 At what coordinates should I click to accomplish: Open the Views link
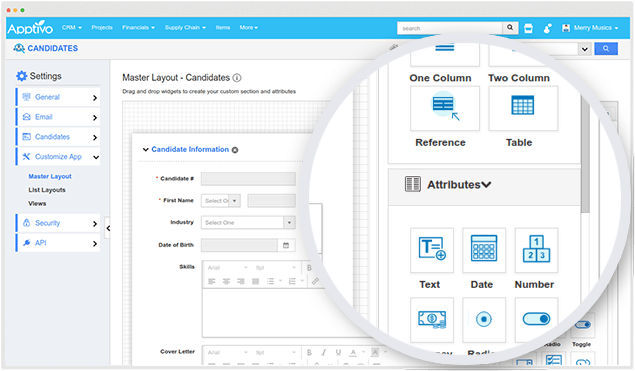pyautogui.click(x=37, y=204)
